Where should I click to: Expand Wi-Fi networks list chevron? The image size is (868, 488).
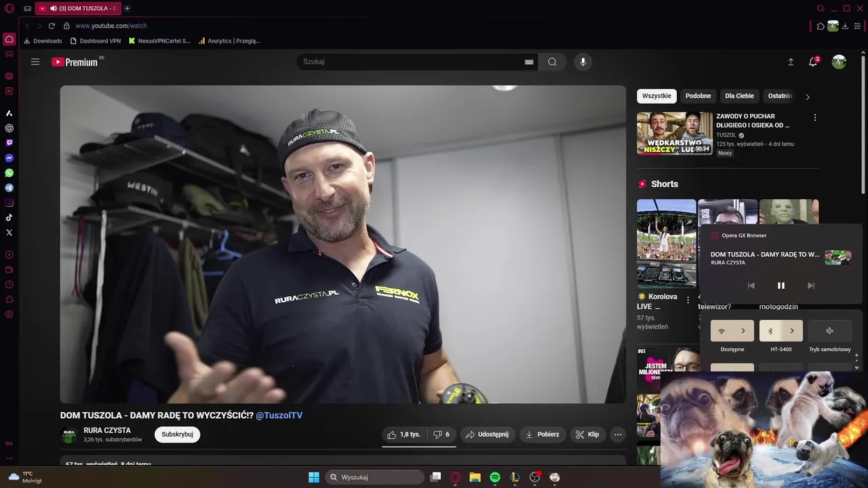pos(743,331)
